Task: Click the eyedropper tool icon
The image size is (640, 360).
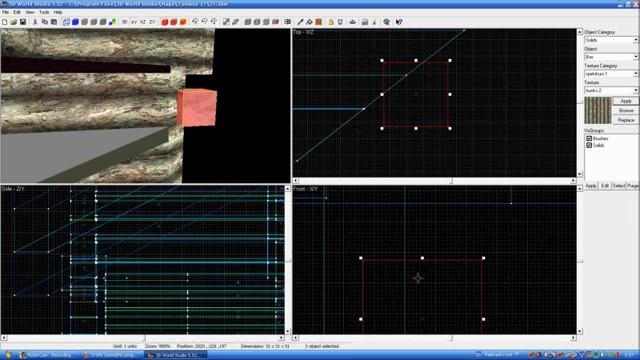Action: pyautogui.click(x=300, y=22)
